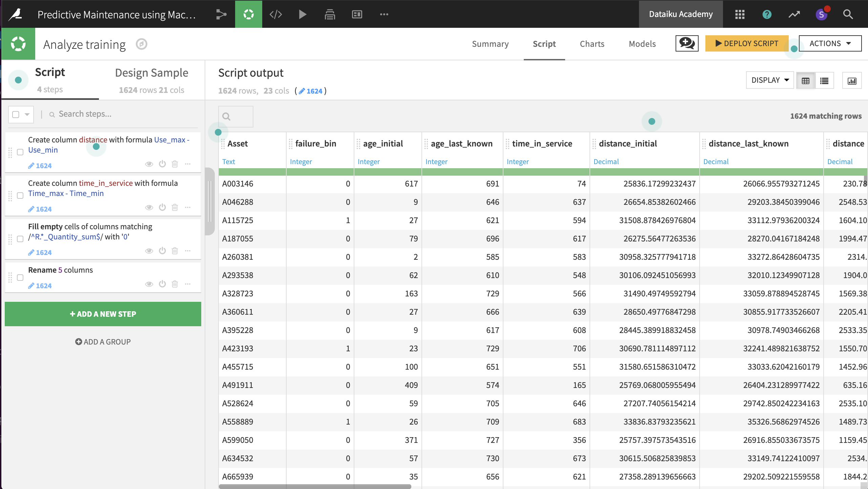Screen dimensions: 868x489
Task: Open the global search magnifier
Action: (x=848, y=14)
